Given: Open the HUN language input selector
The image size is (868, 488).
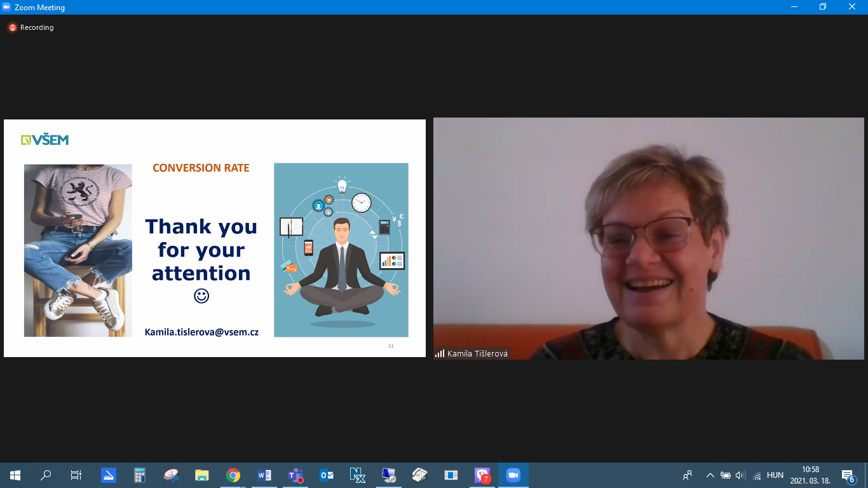Looking at the screenshot, I should coord(775,475).
